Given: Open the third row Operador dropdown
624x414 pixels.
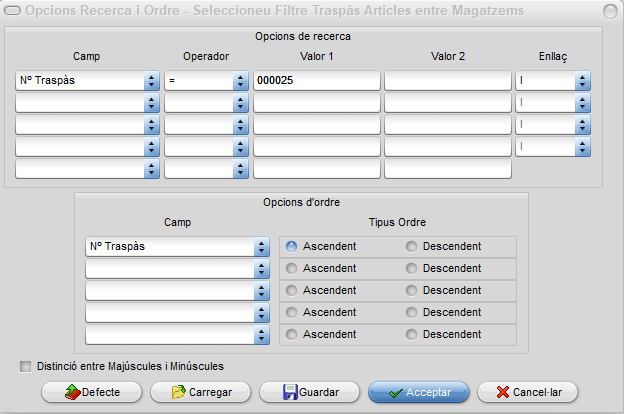Looking at the screenshot, I should 206,125.
